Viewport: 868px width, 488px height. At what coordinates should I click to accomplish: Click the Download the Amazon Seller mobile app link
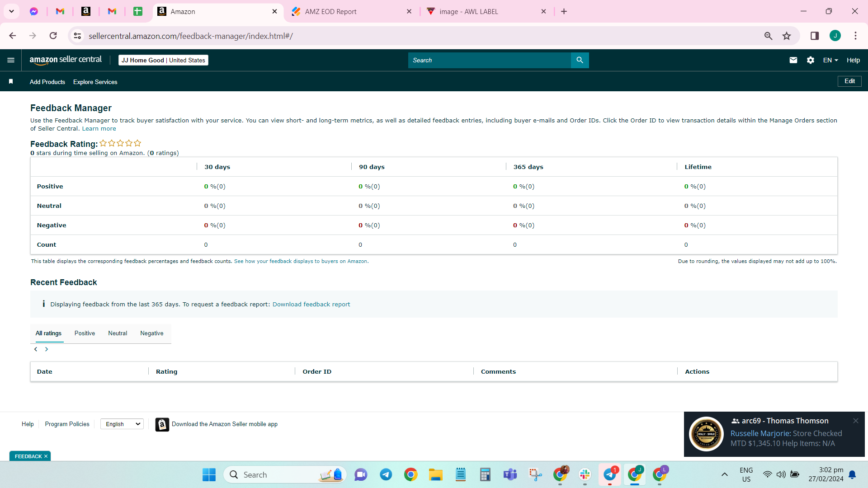tap(225, 424)
